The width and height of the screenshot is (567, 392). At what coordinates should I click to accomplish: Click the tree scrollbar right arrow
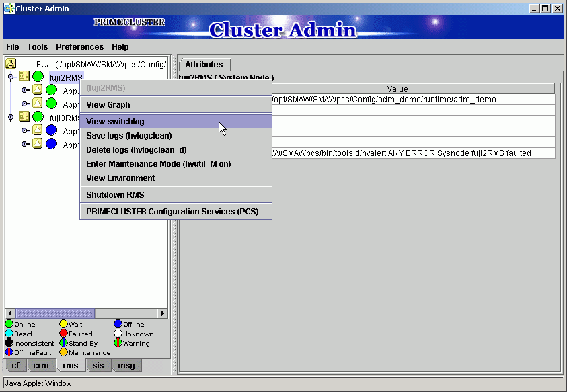coord(162,313)
